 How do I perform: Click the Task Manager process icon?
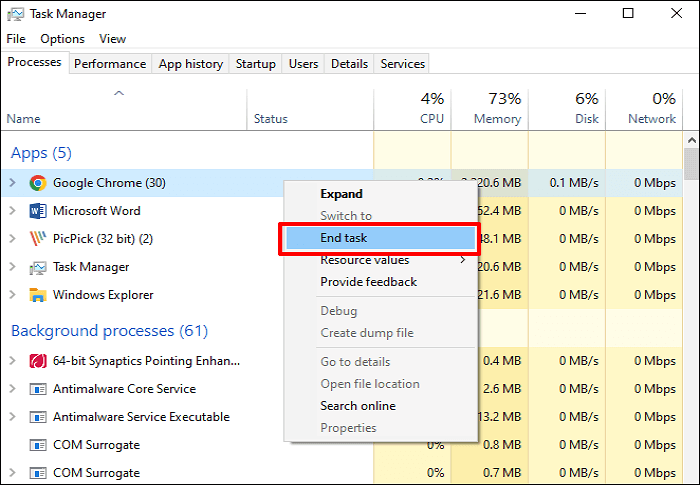pyautogui.click(x=38, y=267)
